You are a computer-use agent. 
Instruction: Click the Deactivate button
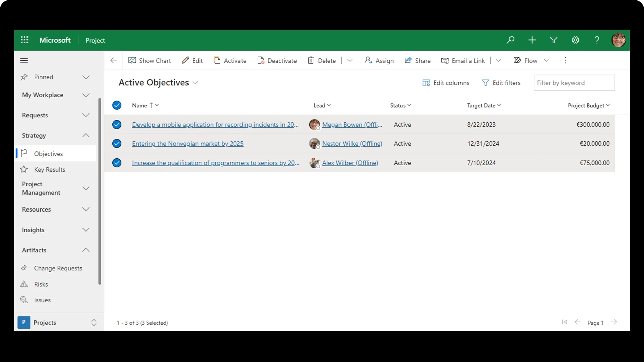(277, 60)
